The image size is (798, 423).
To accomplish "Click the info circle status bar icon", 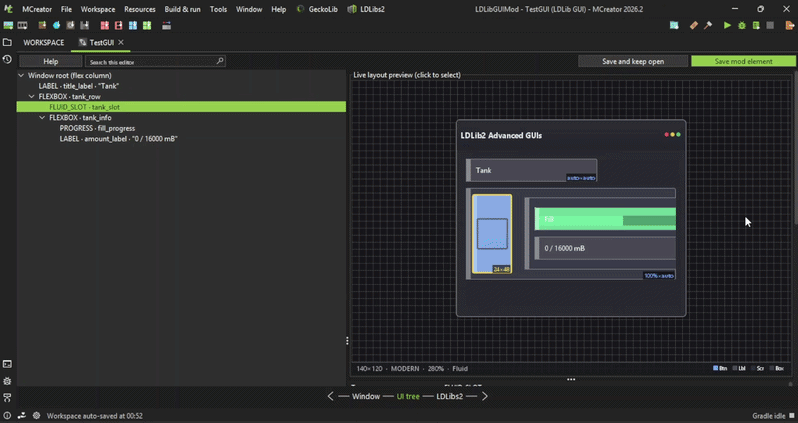I will click(x=7, y=416).
